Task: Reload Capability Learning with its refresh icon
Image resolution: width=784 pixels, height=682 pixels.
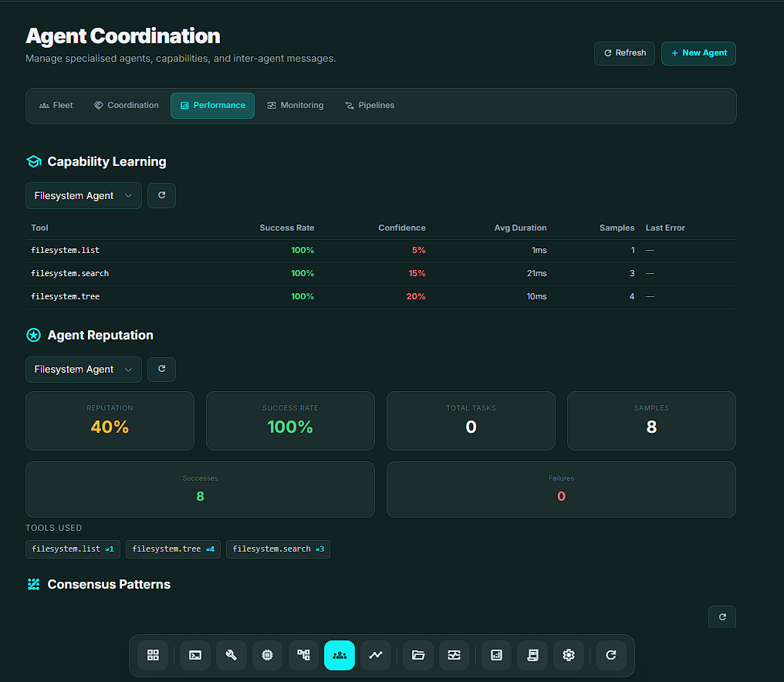Action: pos(162,195)
